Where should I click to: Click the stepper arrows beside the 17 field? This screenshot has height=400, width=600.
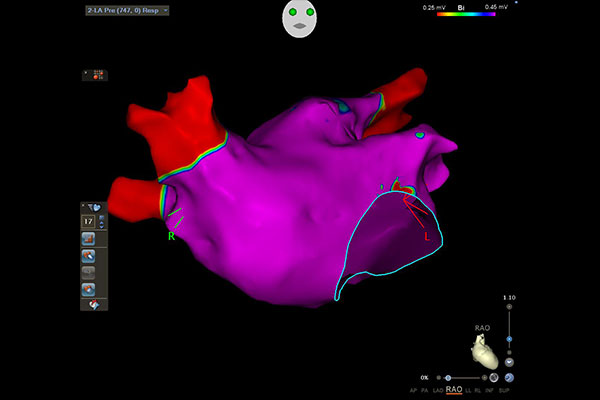point(101,221)
